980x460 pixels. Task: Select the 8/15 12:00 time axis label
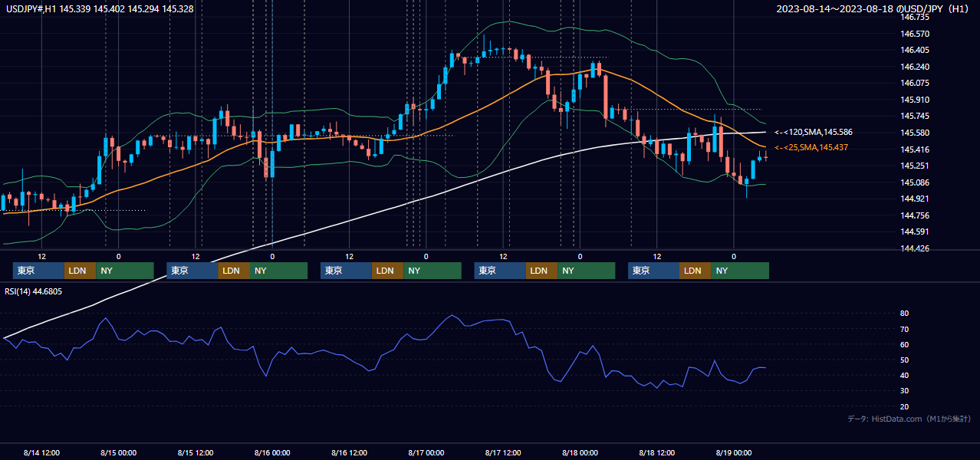195,452
